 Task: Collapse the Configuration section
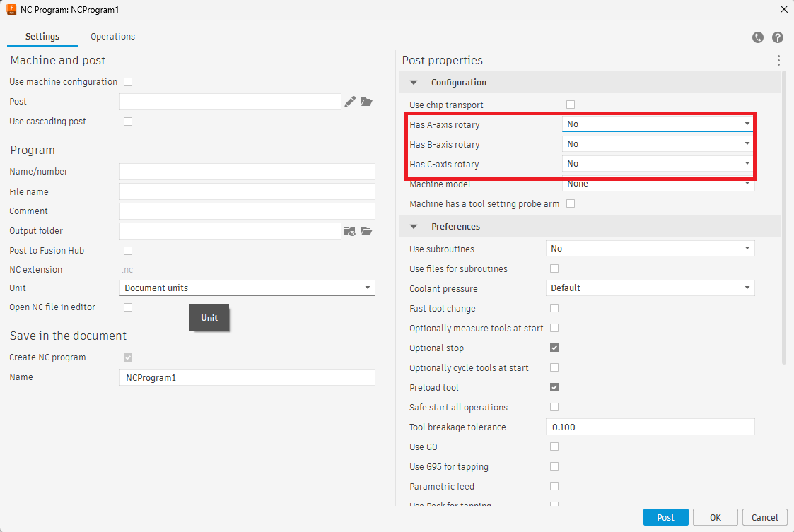(x=414, y=83)
